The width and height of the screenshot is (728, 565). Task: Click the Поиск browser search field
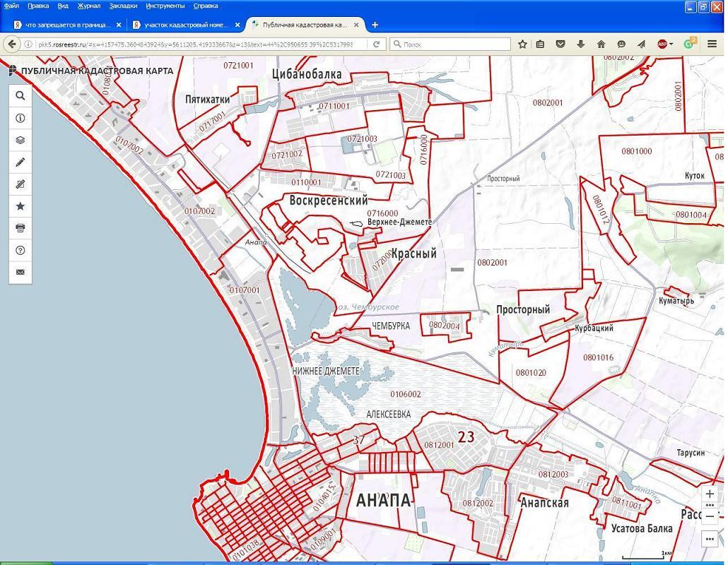coord(452,44)
